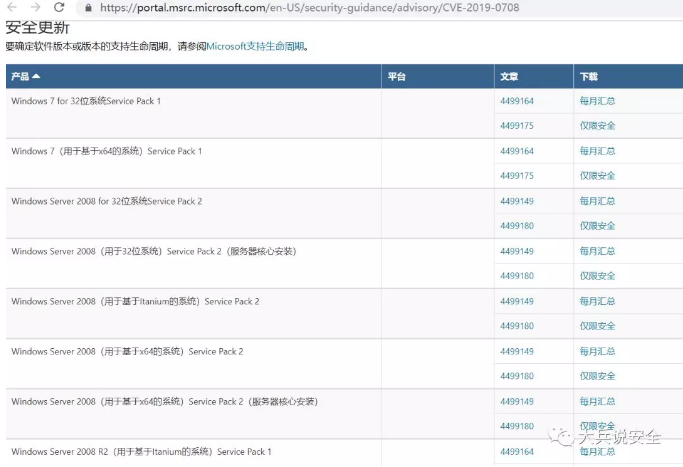
Task: Open 4499180 for Server 2008 x64 SP2
Action: point(517,376)
